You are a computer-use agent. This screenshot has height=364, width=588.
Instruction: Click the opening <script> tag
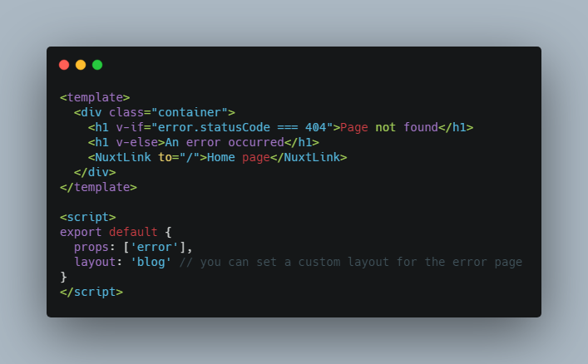88,217
